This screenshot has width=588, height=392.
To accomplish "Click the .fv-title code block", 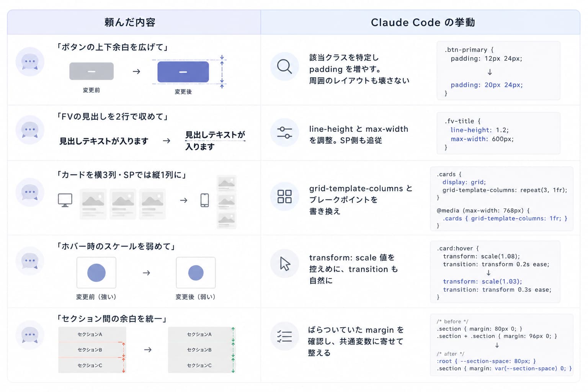I will [x=498, y=133].
